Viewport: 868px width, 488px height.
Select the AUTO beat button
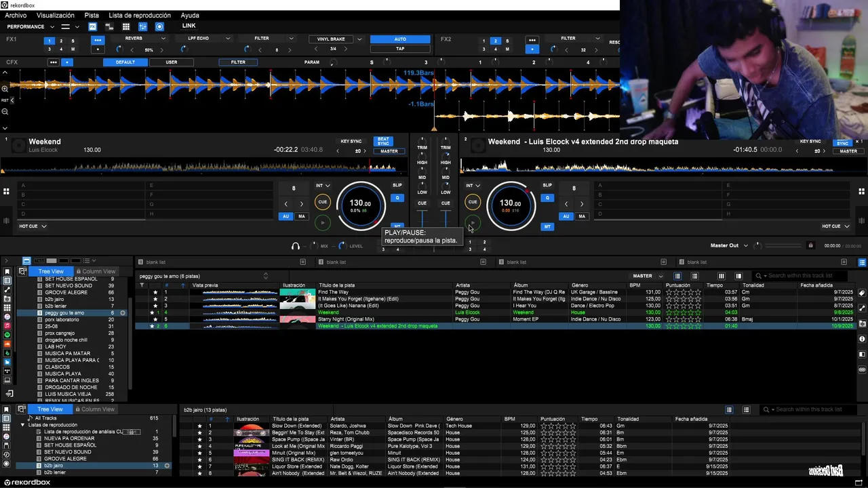pyautogui.click(x=400, y=39)
